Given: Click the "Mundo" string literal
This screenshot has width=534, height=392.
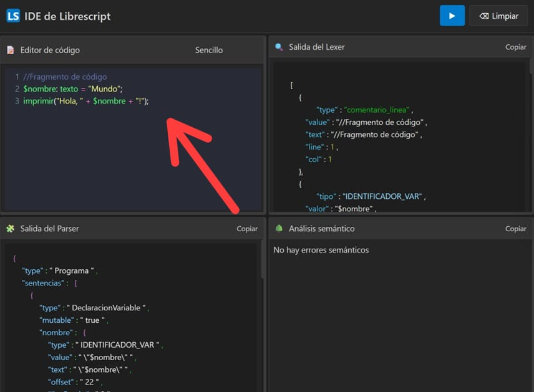Looking at the screenshot, I should [104, 89].
